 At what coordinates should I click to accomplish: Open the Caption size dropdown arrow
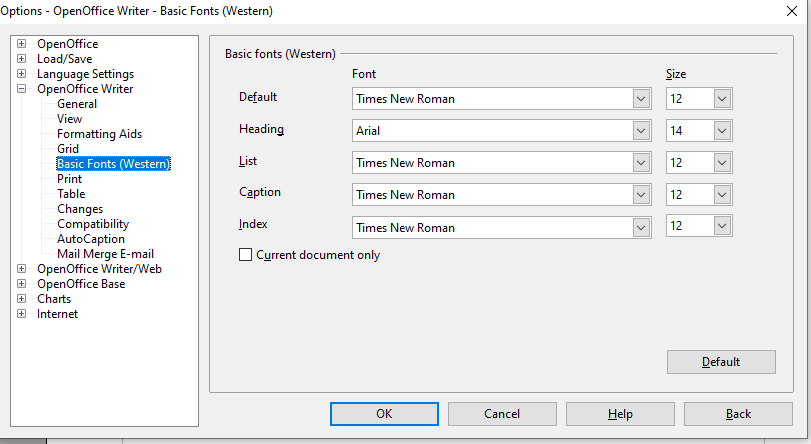click(x=723, y=195)
